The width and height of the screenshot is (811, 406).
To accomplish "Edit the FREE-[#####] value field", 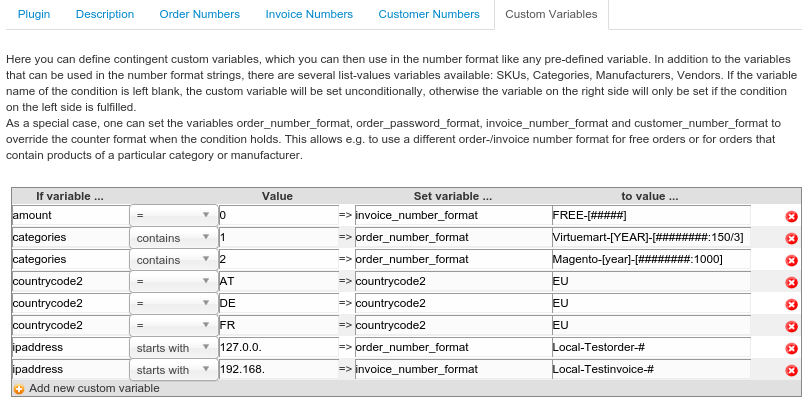I will pos(650,215).
